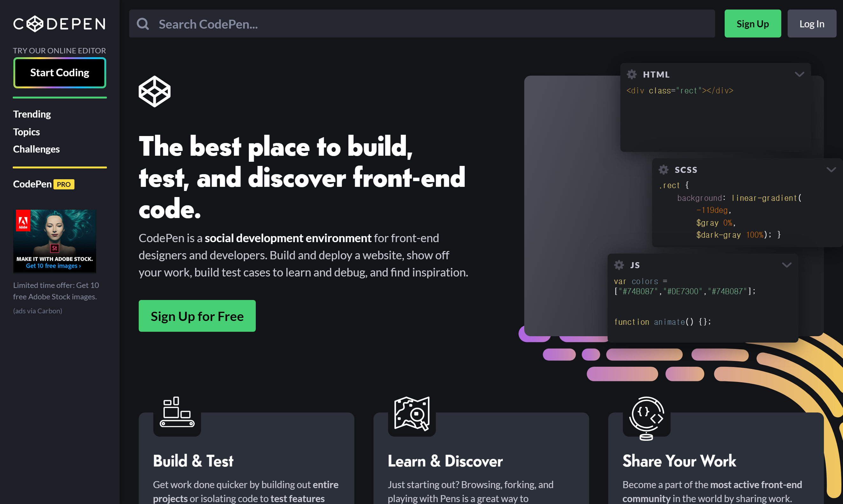This screenshot has height=504, width=843.
Task: Open the Log In page
Action: tap(811, 24)
